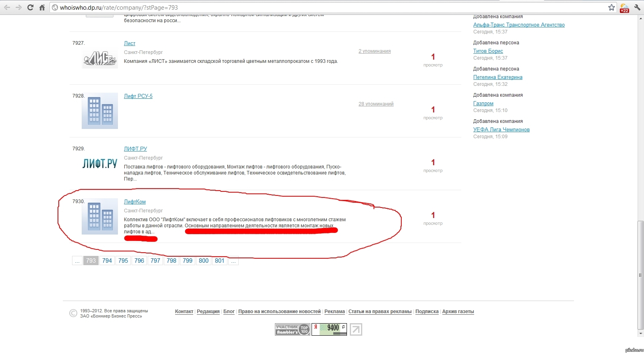The image size is (644, 353).
Task: Go to page 794 in pagination
Action: point(107,261)
